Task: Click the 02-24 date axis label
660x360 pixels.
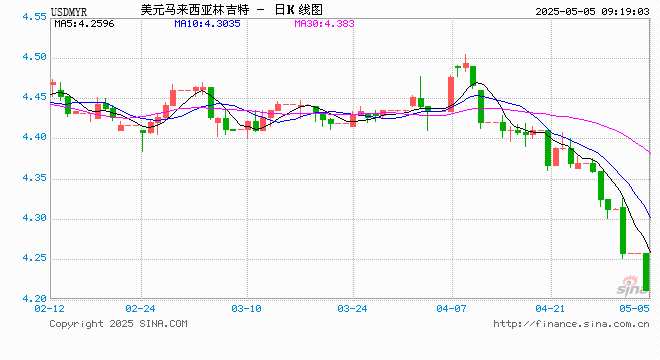Action: 140,309
